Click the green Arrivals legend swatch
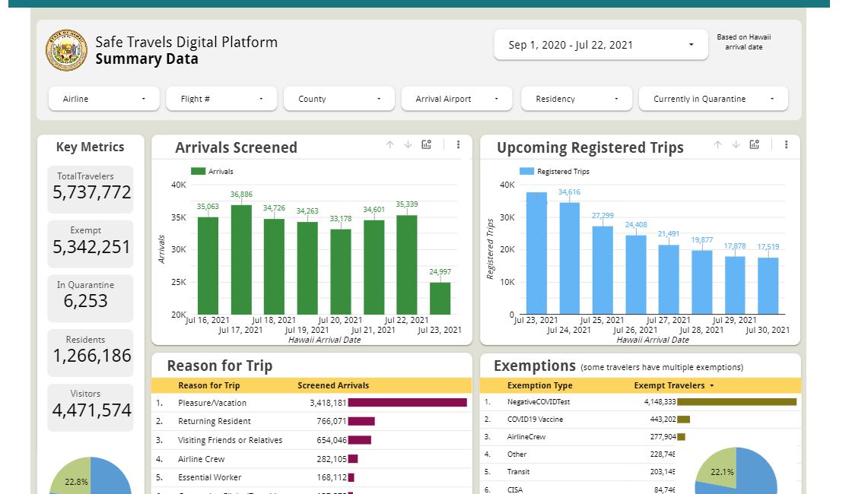 (199, 172)
